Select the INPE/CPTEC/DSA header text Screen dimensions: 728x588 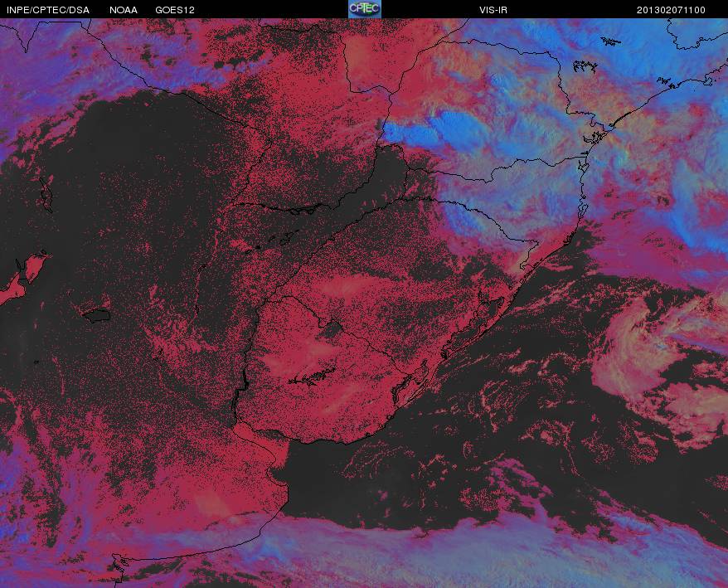pyautogui.click(x=48, y=10)
